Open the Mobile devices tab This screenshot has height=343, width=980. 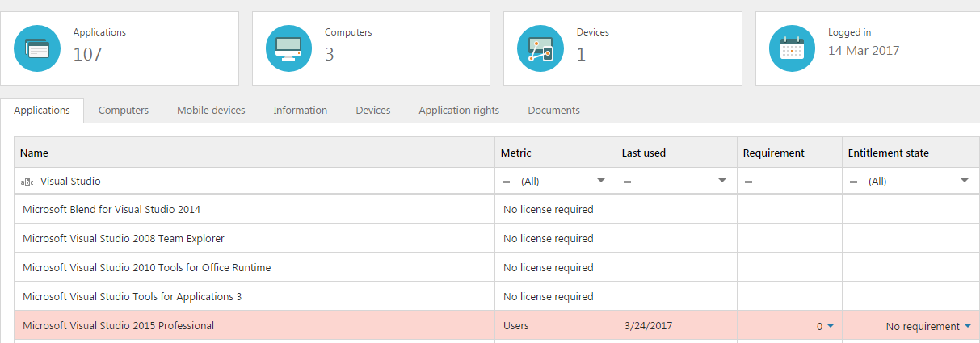click(x=211, y=111)
